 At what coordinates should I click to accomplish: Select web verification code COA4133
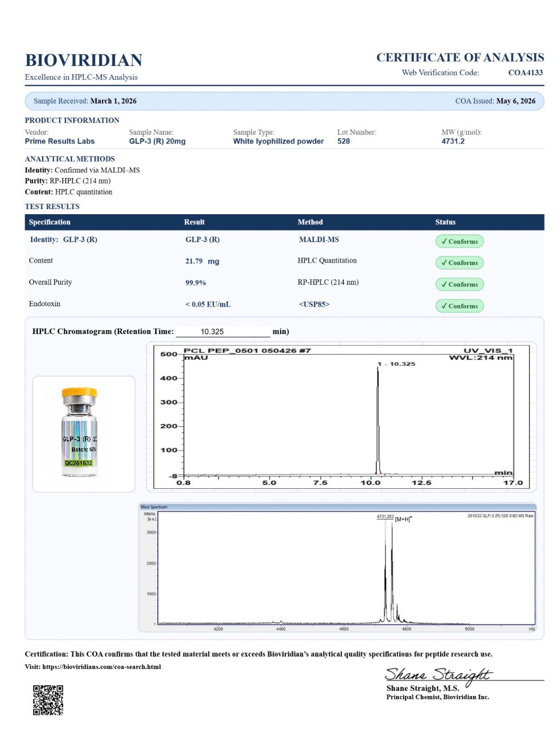[526, 72]
